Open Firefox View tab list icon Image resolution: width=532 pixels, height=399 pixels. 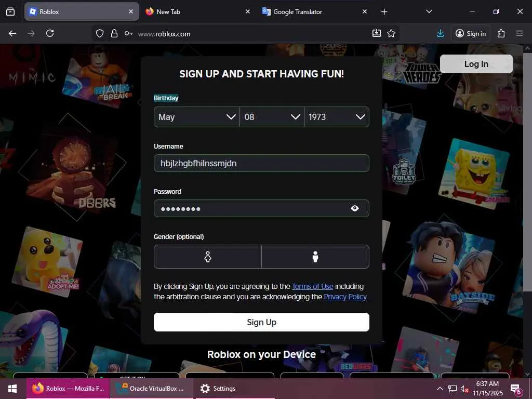(10, 11)
